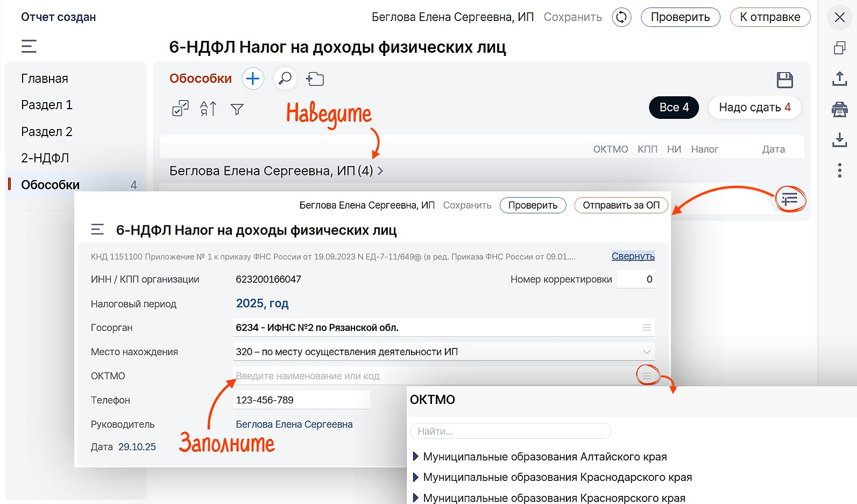Click the ОКТМО input field

(430, 376)
